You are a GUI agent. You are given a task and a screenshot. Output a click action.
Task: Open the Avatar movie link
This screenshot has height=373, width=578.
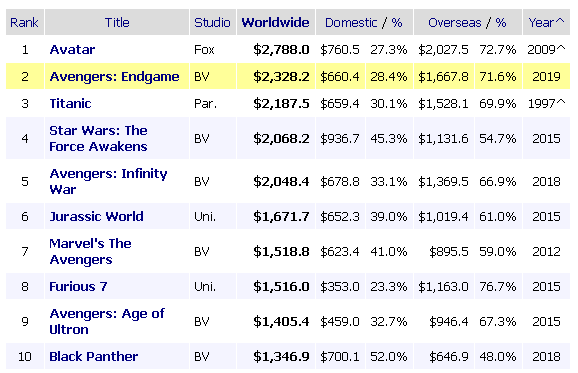pyautogui.click(x=72, y=49)
